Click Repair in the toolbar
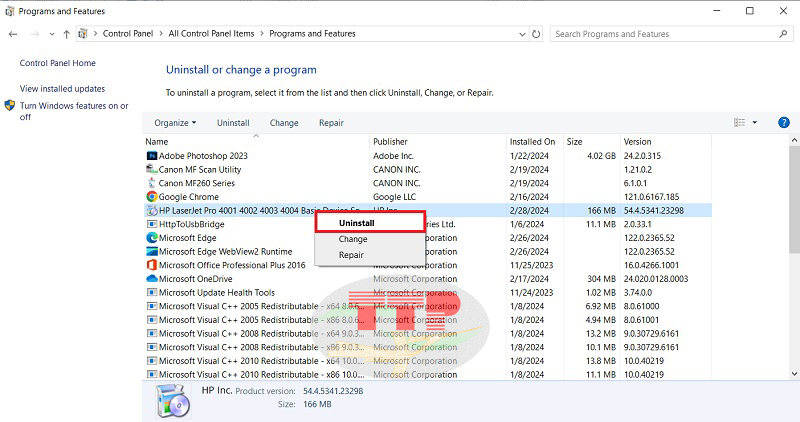The image size is (800, 422). click(331, 123)
